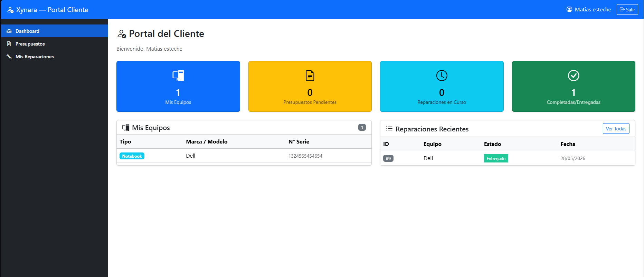Click the Presupuestos document icon in sidebar
Image resolution: width=644 pixels, height=277 pixels.
pos(9,44)
